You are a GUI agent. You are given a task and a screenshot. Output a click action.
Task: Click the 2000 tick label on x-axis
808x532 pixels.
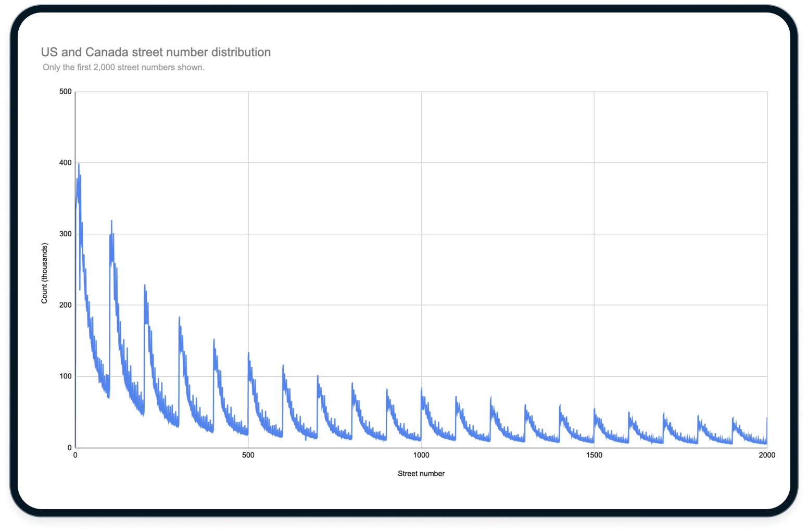pos(767,455)
